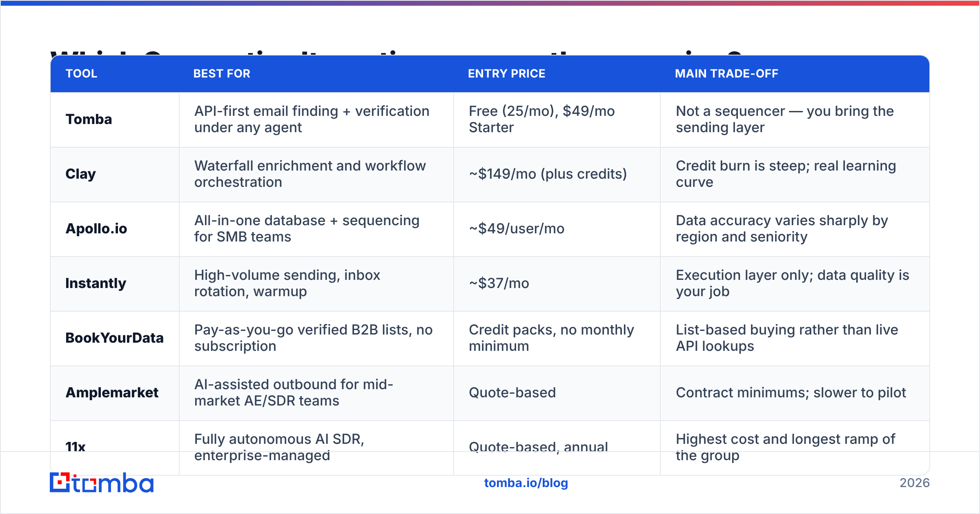Click 'Quote-based, annual' price cell
The image size is (980, 514).
click(x=557, y=448)
